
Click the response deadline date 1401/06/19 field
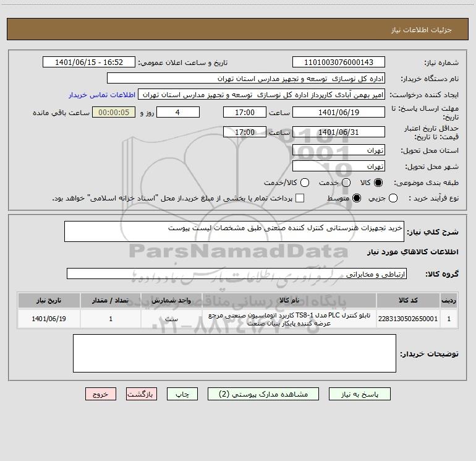pos(339,112)
